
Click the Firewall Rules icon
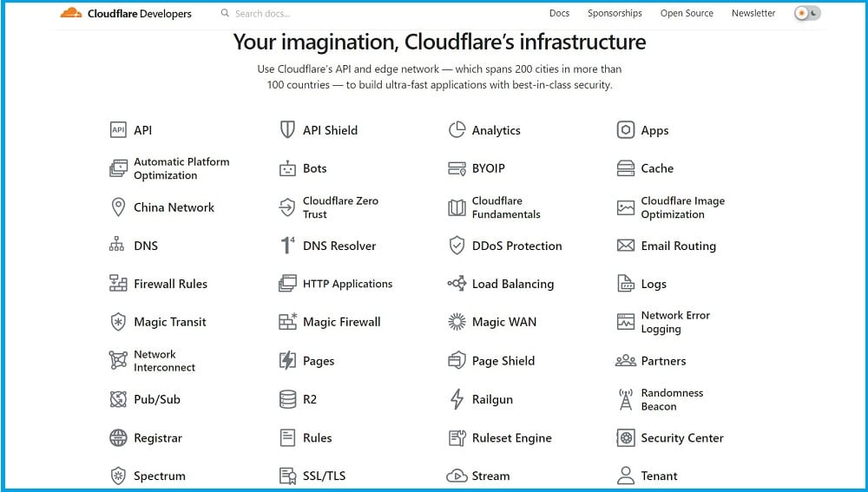pos(118,283)
